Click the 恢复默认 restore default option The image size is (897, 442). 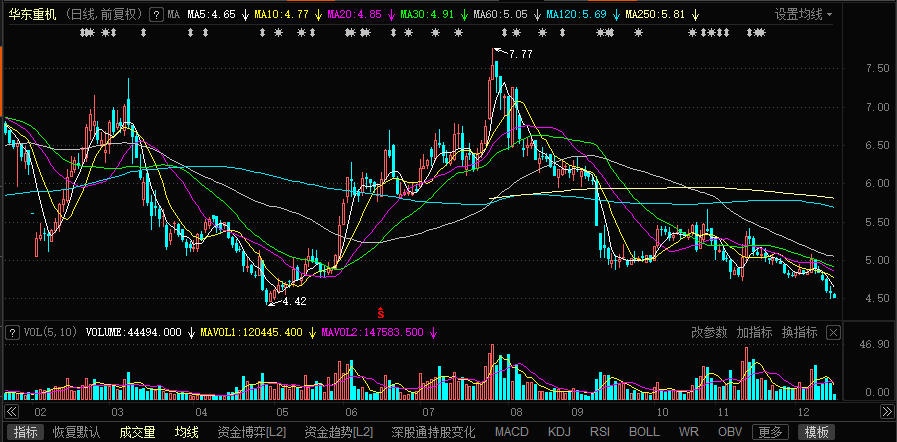click(77, 432)
